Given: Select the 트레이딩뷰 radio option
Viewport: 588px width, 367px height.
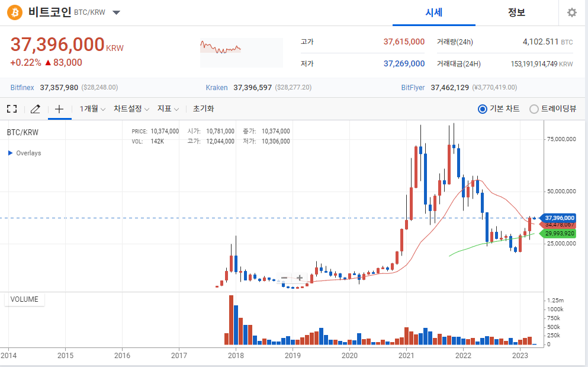Looking at the screenshot, I should pyautogui.click(x=534, y=109).
